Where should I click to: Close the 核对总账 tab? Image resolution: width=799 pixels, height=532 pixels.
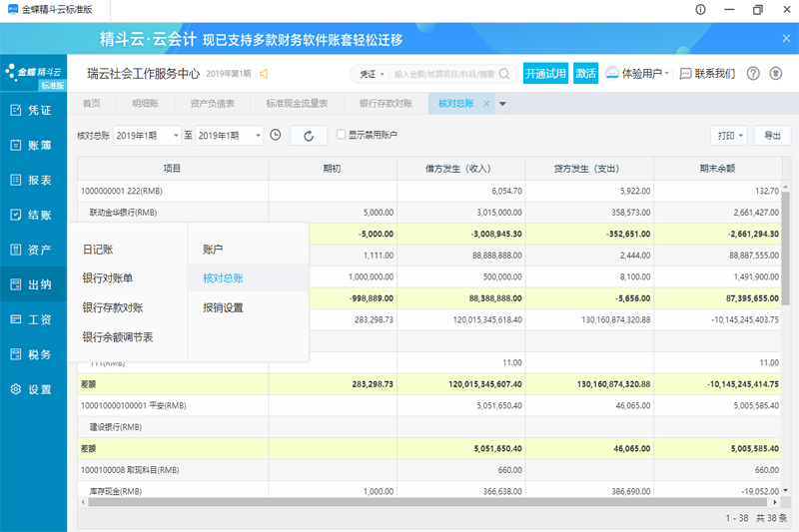coord(486,104)
